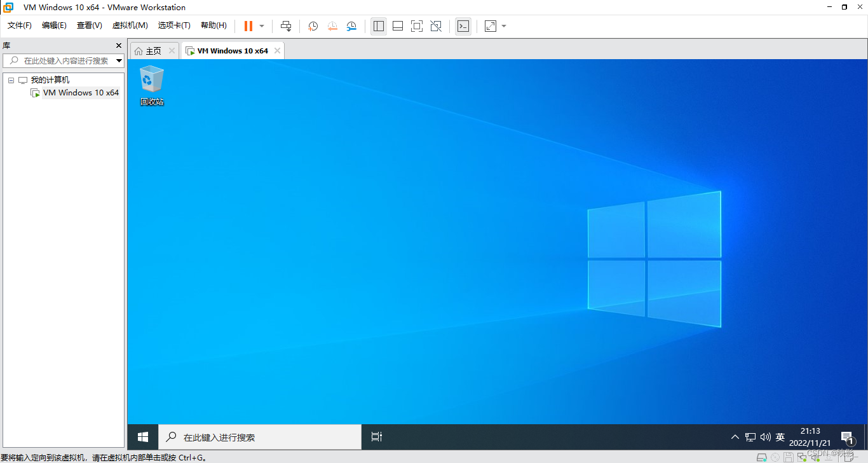Open the 虚拟机(M) menu

(130, 25)
